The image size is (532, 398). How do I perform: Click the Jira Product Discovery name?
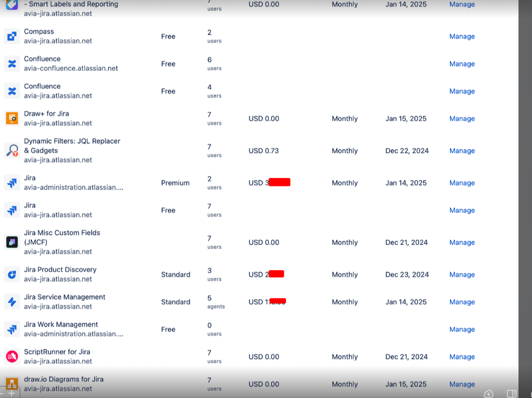coord(60,270)
